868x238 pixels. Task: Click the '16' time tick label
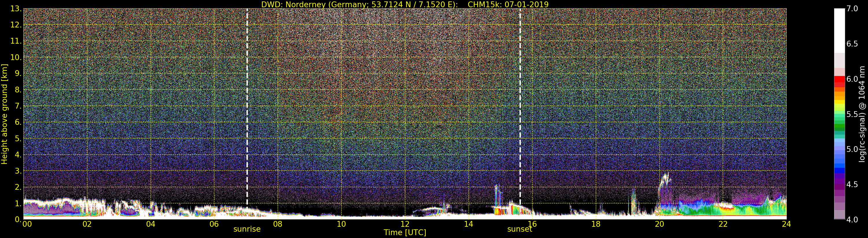click(532, 224)
